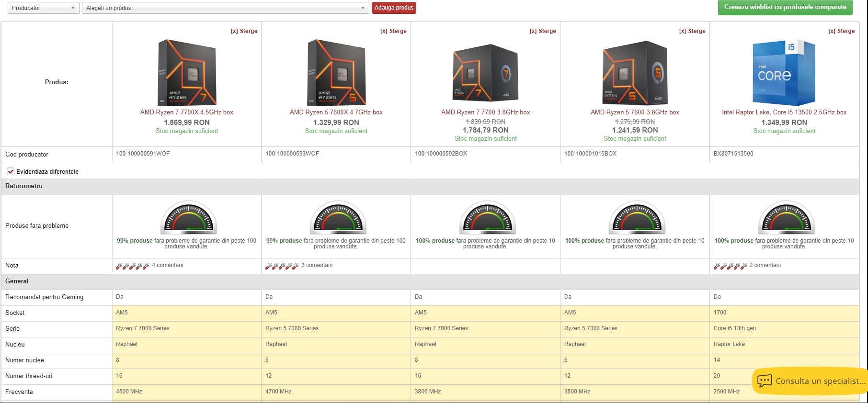Viewport: 868px width, 403px height.
Task: Click the struck-through price 1.839,99 RON
Action: (486, 122)
